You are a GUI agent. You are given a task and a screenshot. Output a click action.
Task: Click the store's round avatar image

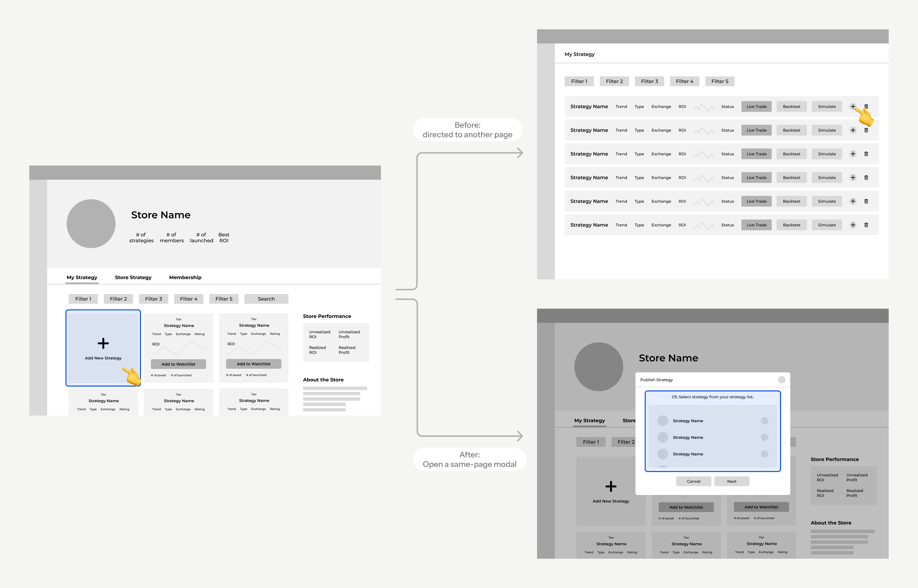(91, 223)
